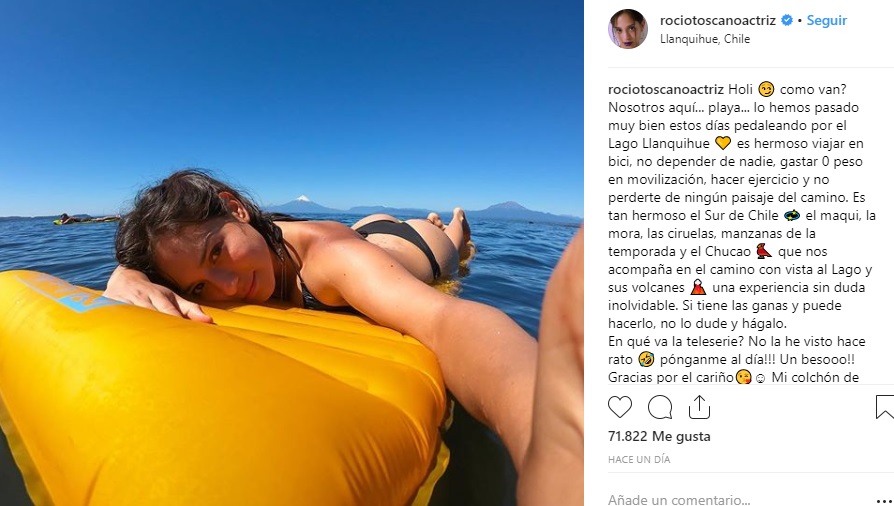Follow the account with Seguir
Viewport: 894px width, 506px height.
(827, 21)
